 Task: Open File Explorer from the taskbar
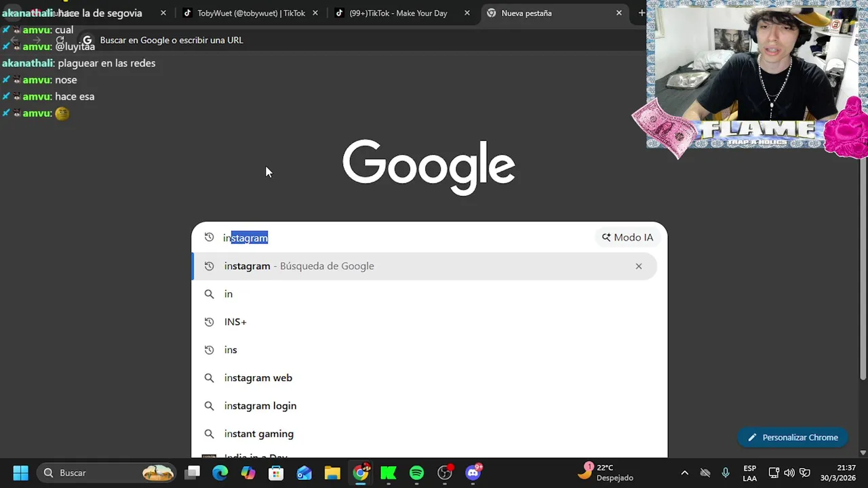pos(332,472)
